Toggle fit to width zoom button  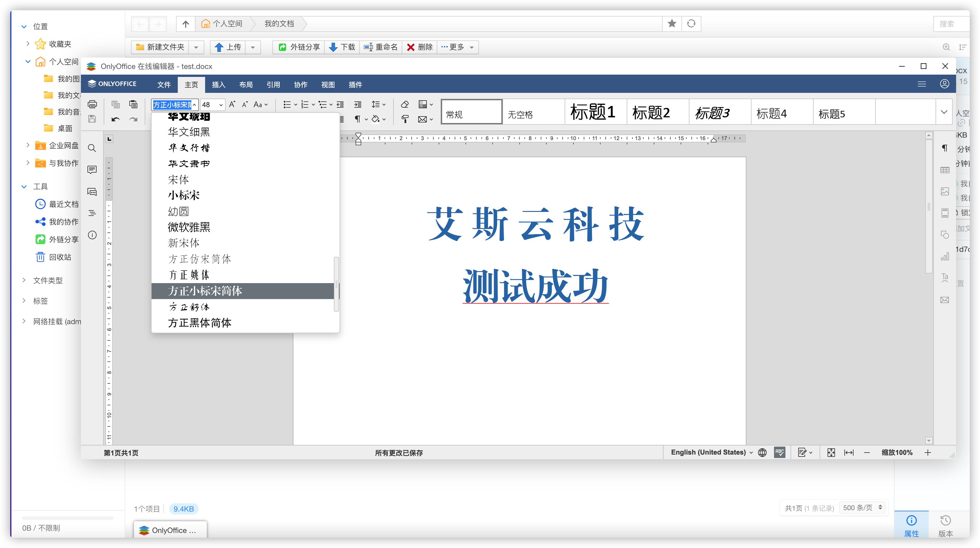849,452
